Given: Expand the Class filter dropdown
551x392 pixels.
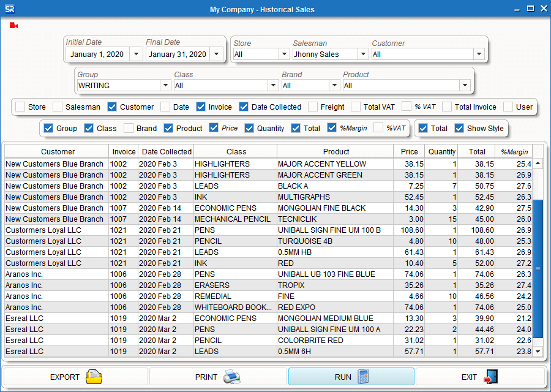Looking at the screenshot, I should click(273, 85).
